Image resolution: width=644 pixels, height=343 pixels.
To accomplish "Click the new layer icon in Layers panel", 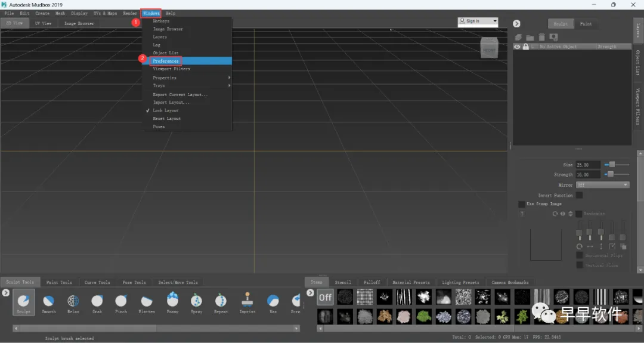I will pos(518,38).
